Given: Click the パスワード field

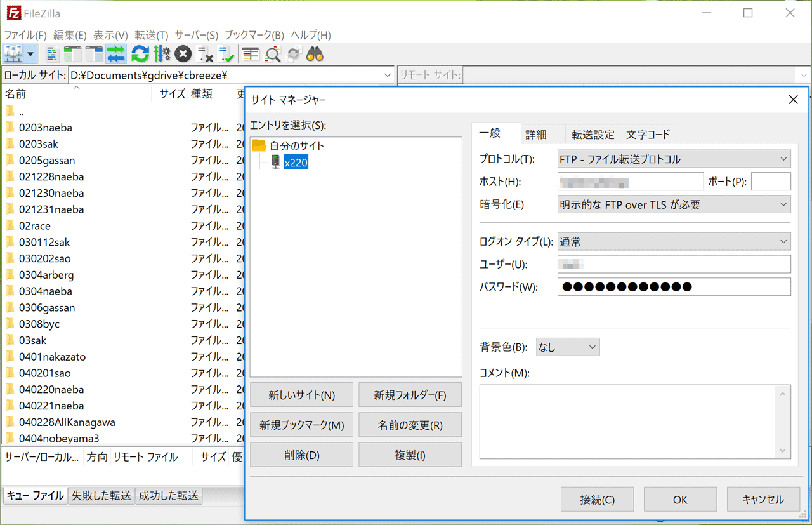Looking at the screenshot, I should pos(674,287).
